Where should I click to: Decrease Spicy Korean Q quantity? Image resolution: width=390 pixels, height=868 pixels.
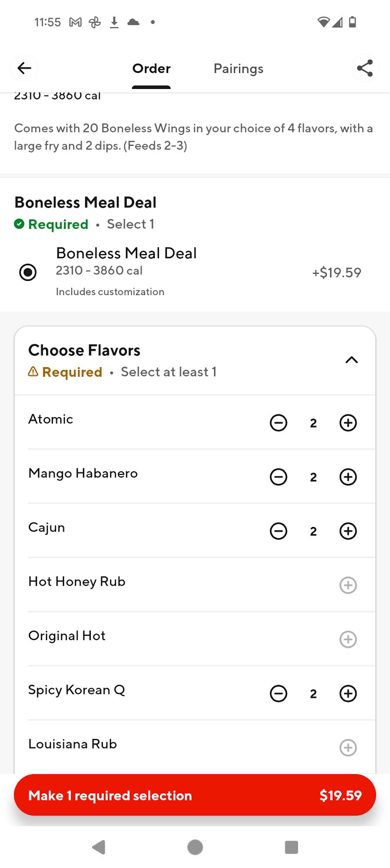click(x=278, y=694)
